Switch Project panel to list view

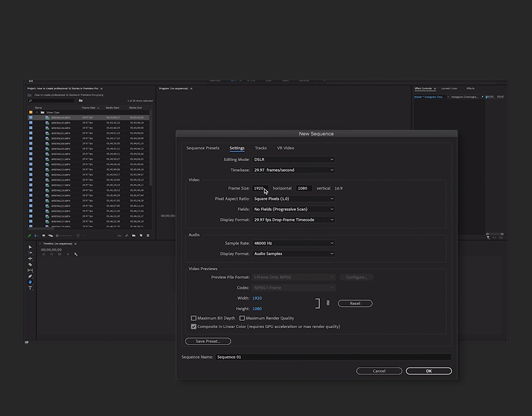tap(36, 236)
